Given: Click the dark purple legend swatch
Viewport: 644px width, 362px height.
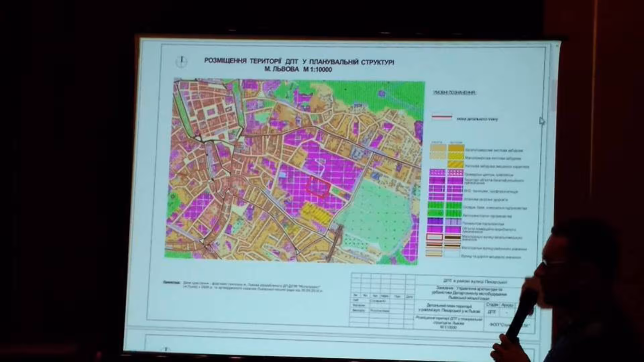Looking at the screenshot, I should point(436,221).
